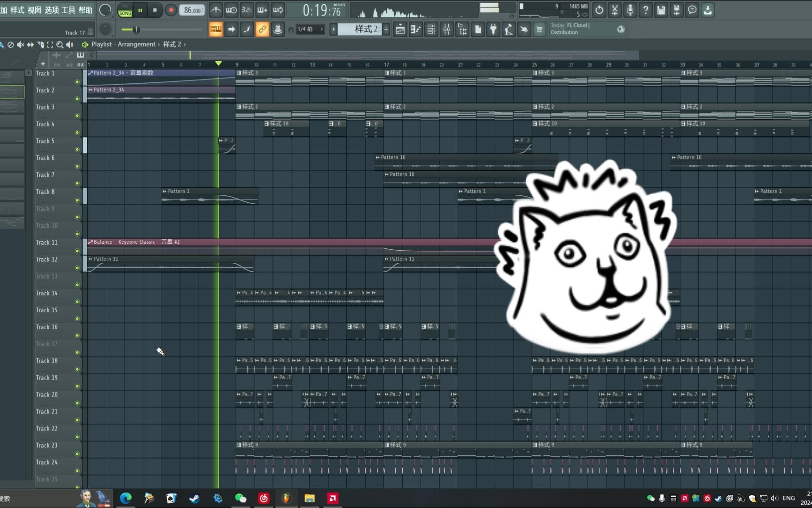Open the Channel rack icon

[431, 30]
